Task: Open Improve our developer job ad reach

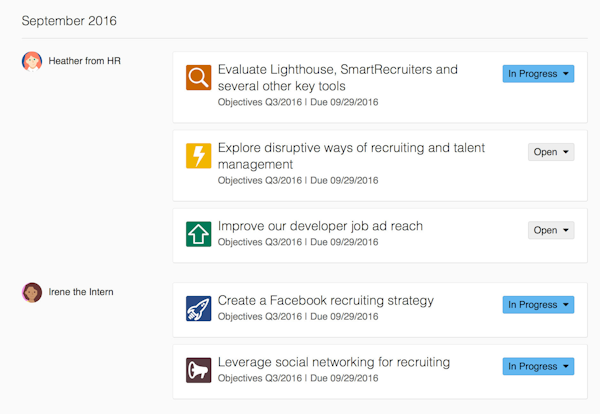Action: pos(320,226)
